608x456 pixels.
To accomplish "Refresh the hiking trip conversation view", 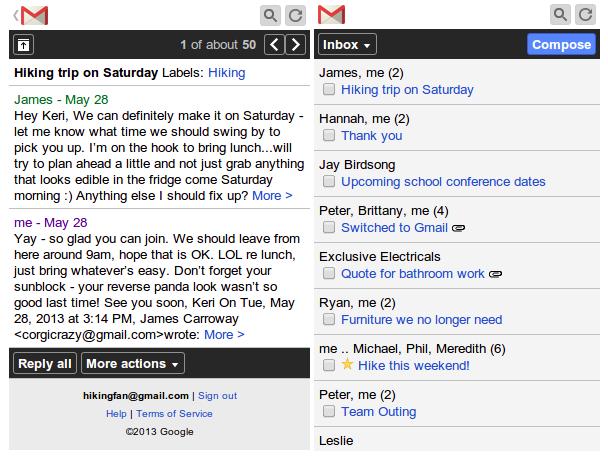I will pos(294,15).
